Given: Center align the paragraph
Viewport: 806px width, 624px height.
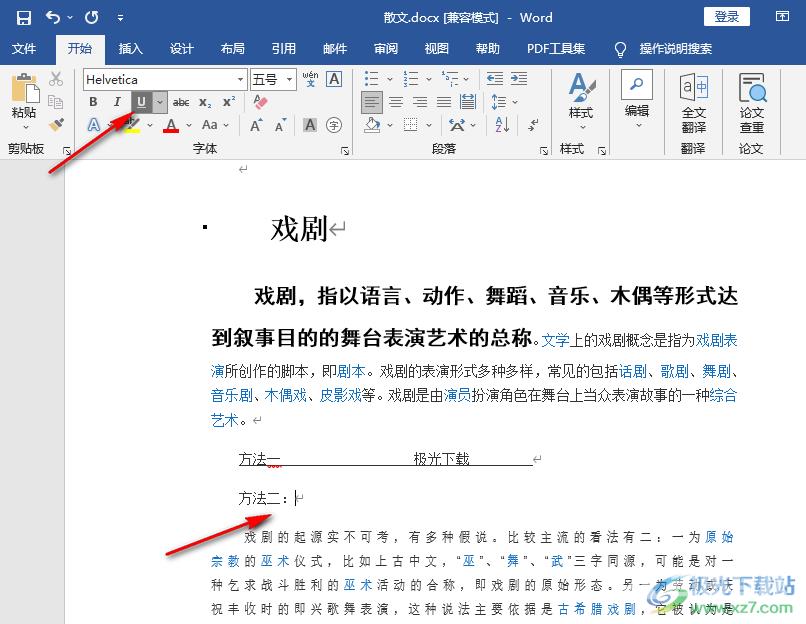Looking at the screenshot, I should 396,102.
